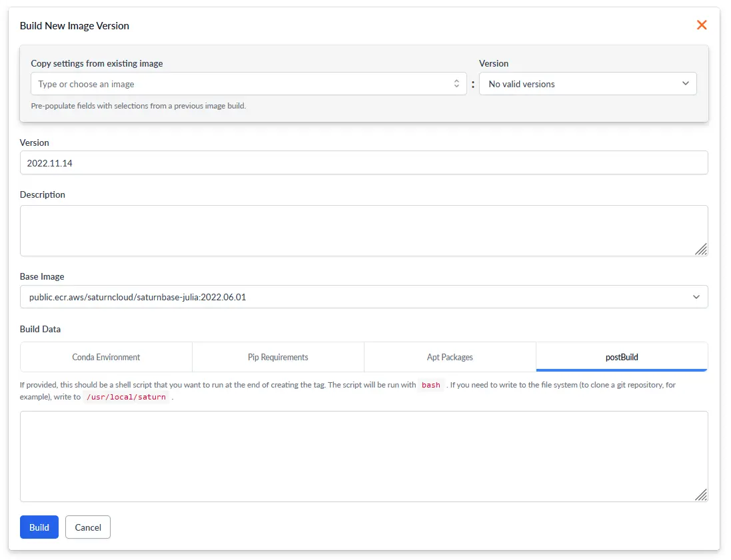The width and height of the screenshot is (731, 560).
Task: Click the chevron beside No valid versions
Action: point(686,84)
